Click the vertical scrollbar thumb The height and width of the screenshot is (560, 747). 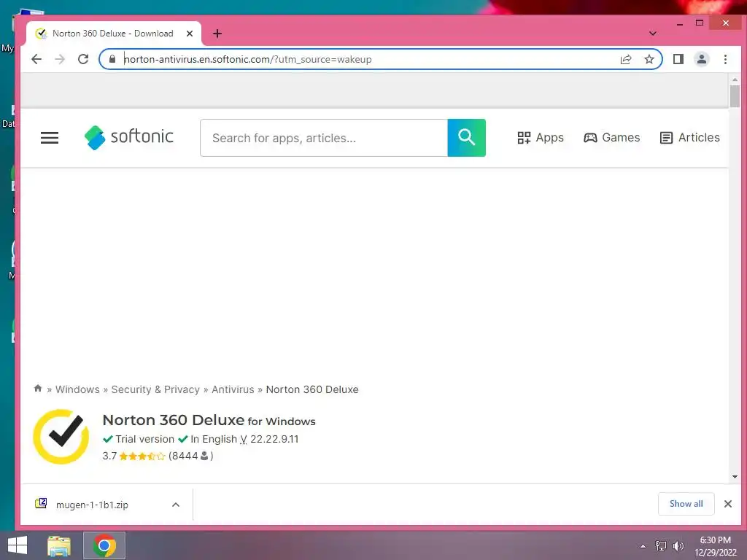click(735, 96)
